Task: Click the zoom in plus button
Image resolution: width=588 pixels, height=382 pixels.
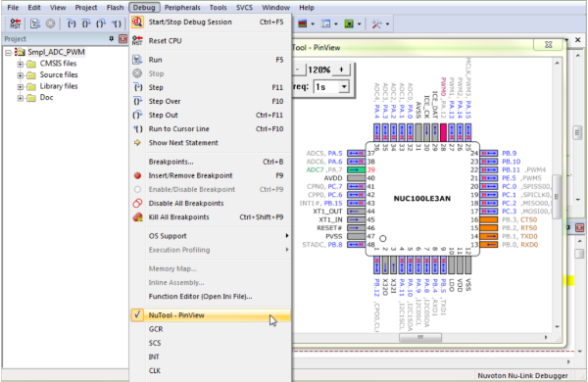Action: (341, 70)
